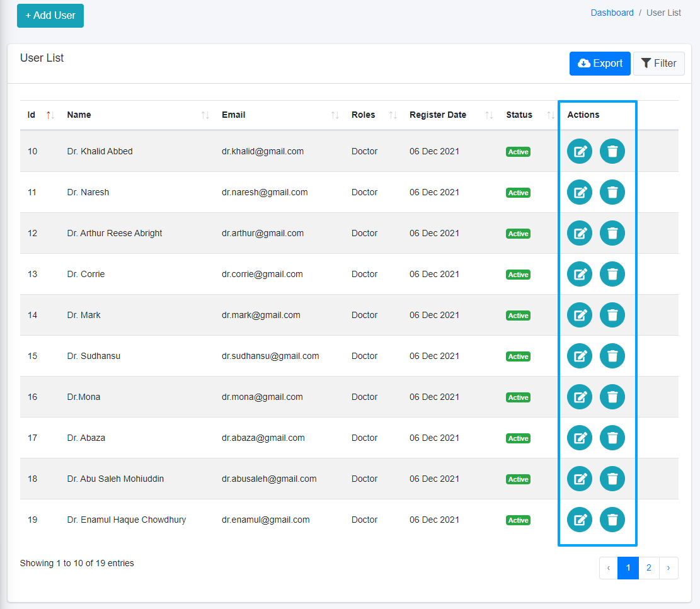Go to page 2 of user list

coord(648,568)
